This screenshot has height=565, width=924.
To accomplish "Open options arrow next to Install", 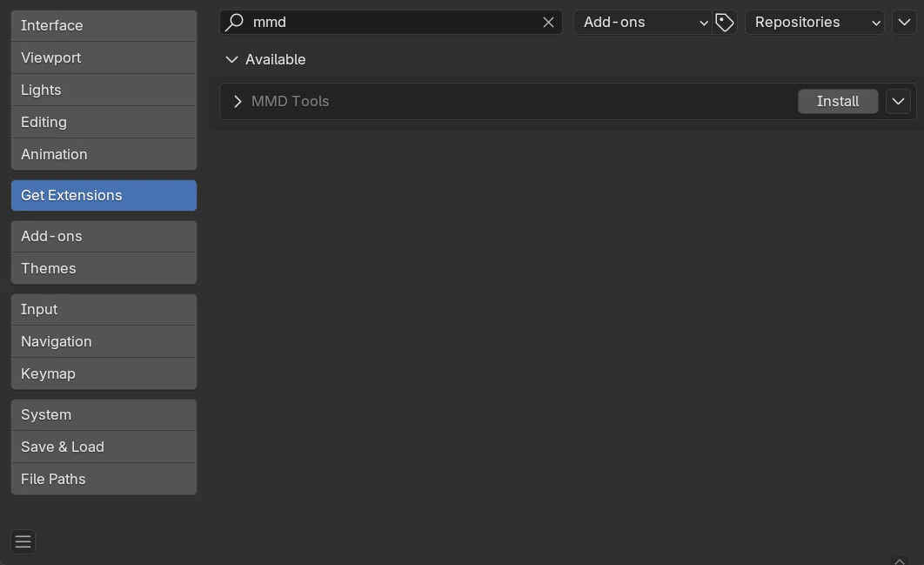I will pyautogui.click(x=898, y=102).
